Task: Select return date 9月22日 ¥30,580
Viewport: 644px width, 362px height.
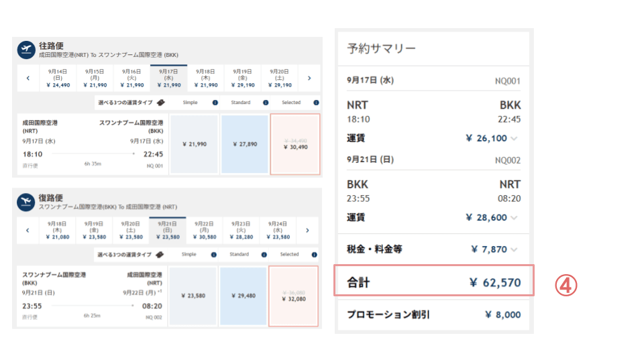Action: [x=204, y=230]
